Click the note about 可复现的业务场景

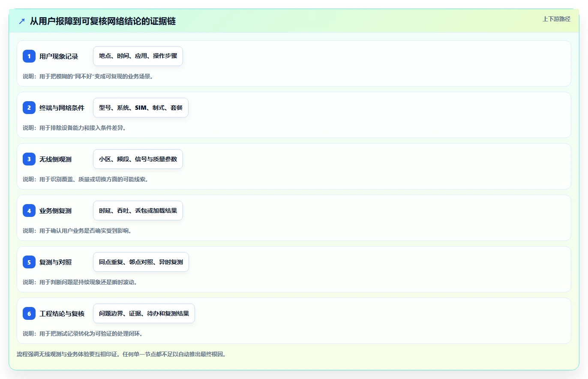(88, 76)
